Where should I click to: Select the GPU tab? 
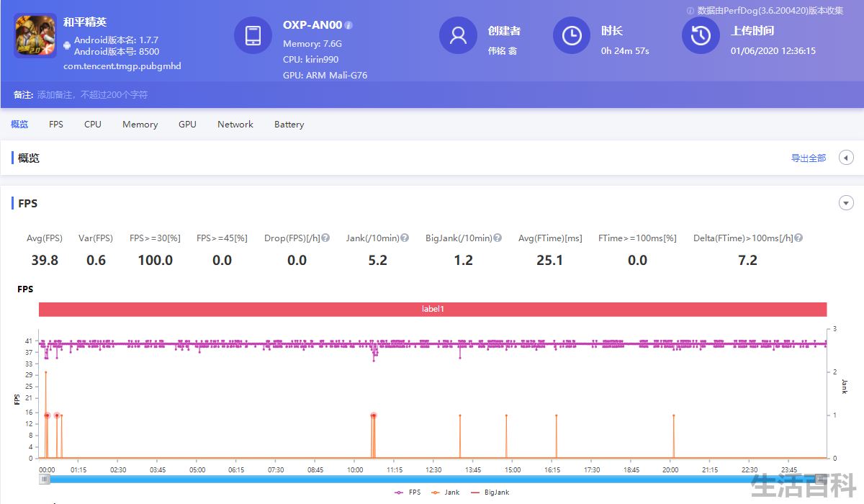click(187, 125)
